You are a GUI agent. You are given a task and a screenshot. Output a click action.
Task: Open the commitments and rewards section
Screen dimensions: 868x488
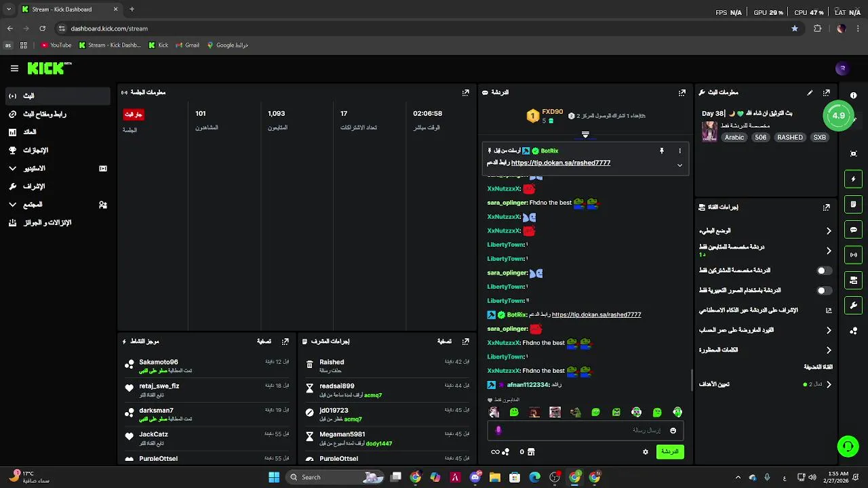[x=58, y=223]
